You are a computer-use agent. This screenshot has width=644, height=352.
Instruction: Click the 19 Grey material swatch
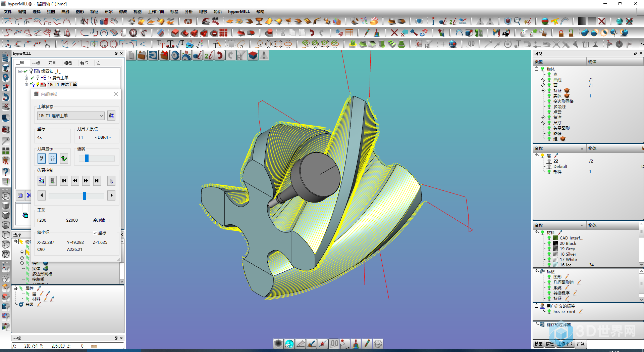555,249
